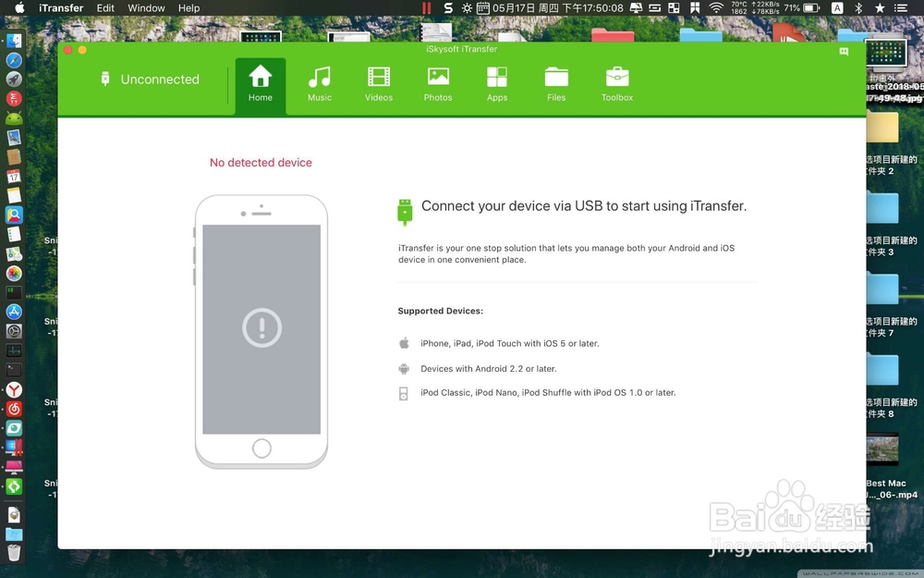The width and height of the screenshot is (924, 578).
Task: Open the green Android app in the dock
Action: pyautogui.click(x=14, y=118)
